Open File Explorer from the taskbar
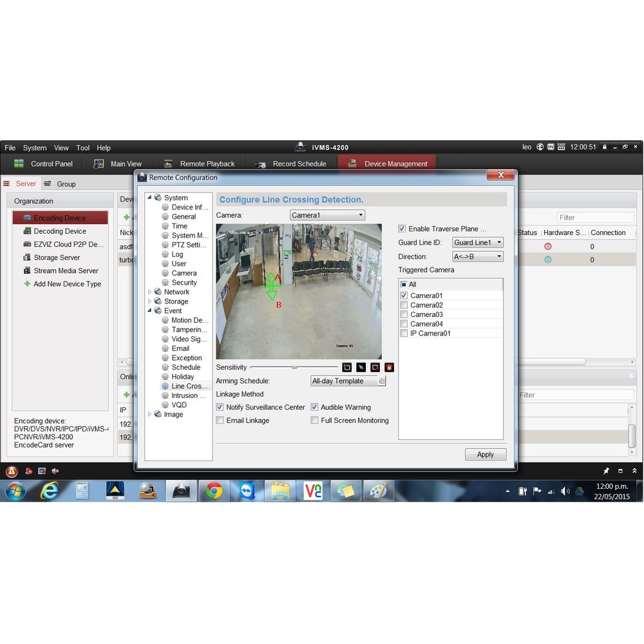This screenshot has width=644, height=644. point(279,491)
